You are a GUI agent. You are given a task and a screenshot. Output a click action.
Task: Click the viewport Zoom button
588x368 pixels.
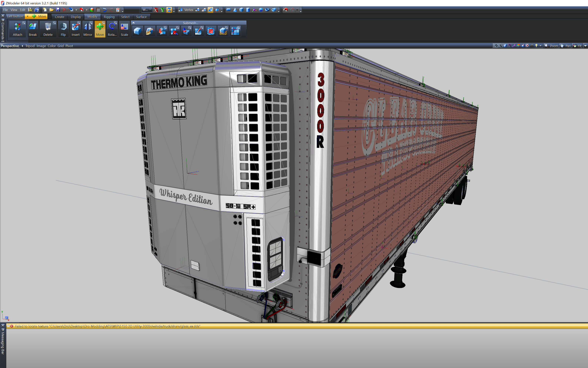point(552,46)
